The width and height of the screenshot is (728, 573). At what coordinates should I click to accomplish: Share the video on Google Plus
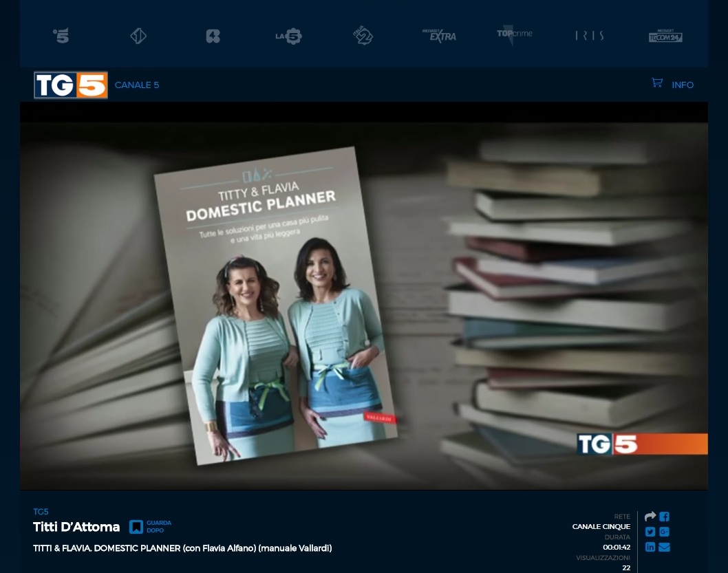pos(664,532)
